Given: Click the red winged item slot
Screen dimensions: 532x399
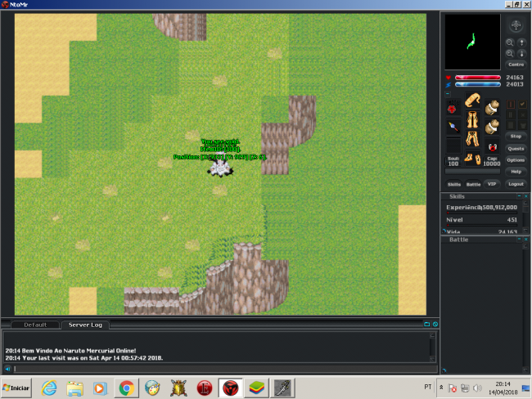Looking at the screenshot, I should (492, 147).
